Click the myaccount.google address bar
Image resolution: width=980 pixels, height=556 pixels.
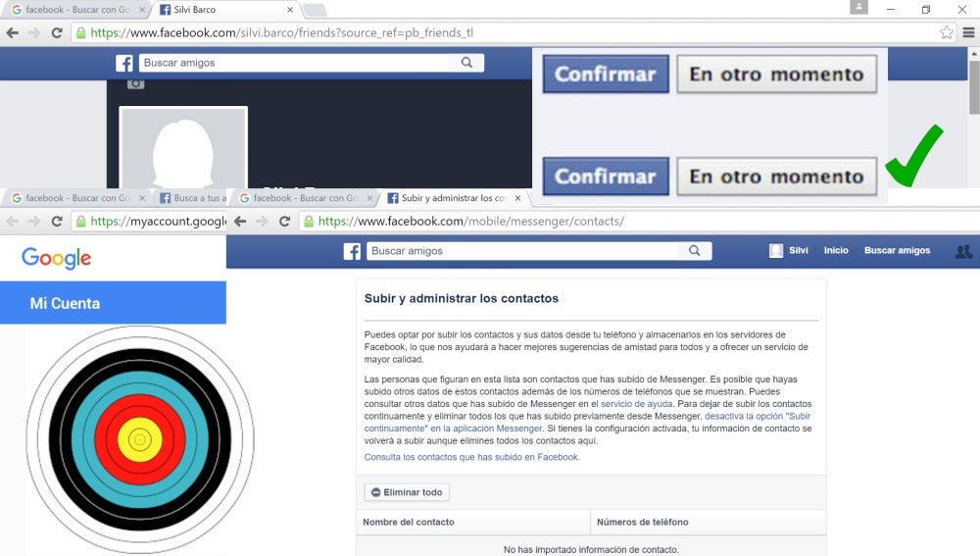[149, 222]
